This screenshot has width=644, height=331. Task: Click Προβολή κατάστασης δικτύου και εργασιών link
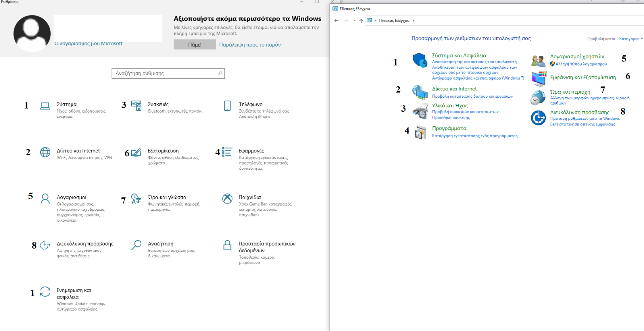click(472, 97)
